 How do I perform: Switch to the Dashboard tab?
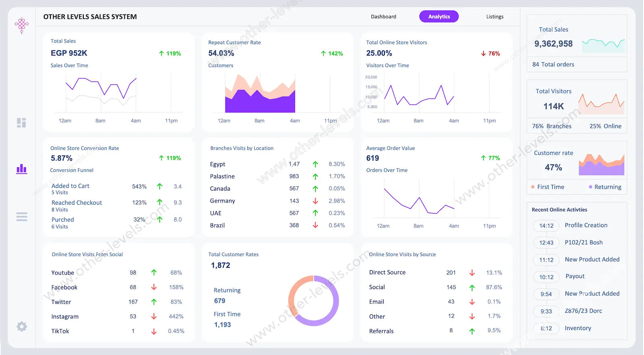click(383, 17)
